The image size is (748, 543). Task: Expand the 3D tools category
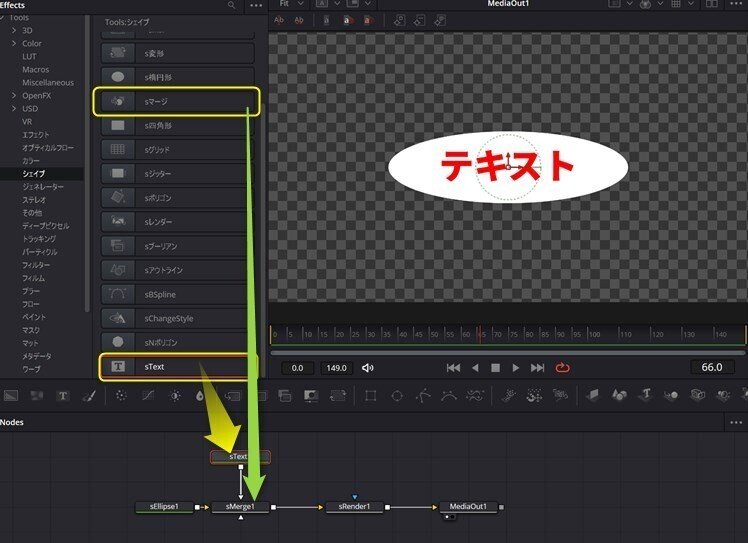pyautogui.click(x=14, y=30)
